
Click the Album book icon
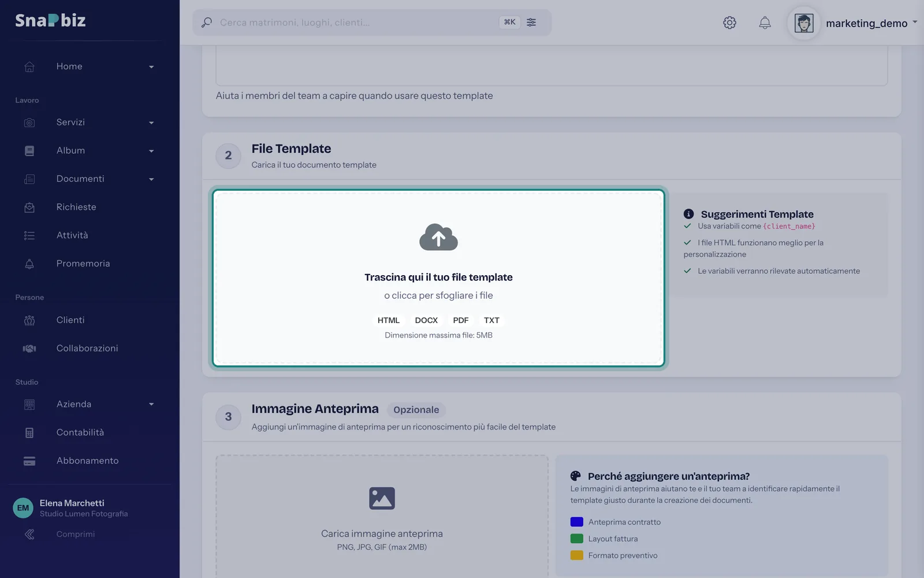click(x=29, y=151)
